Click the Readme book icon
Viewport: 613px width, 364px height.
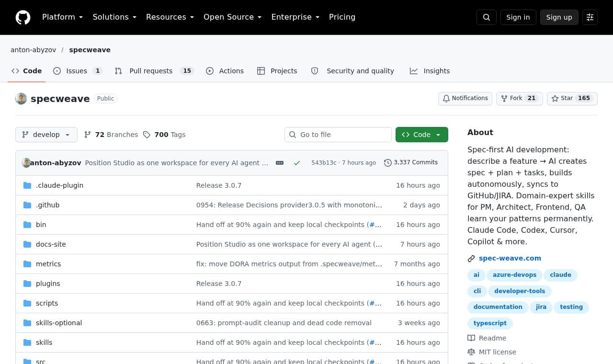pos(471,338)
